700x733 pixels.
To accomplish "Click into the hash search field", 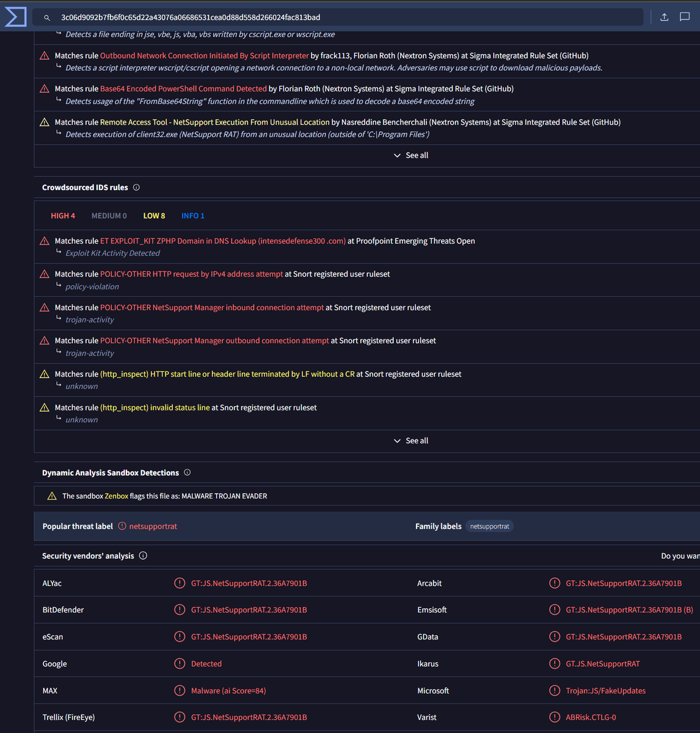I will tap(338, 17).
